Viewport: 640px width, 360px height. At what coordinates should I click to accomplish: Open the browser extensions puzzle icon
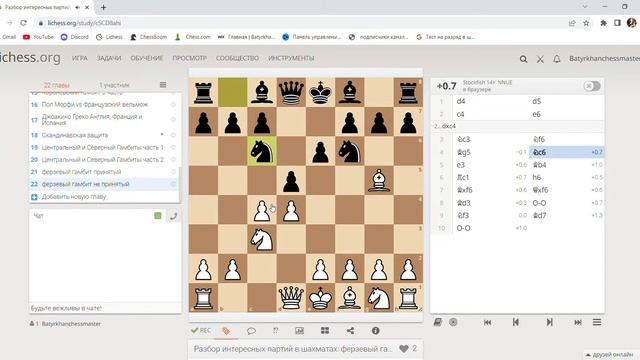(x=603, y=23)
